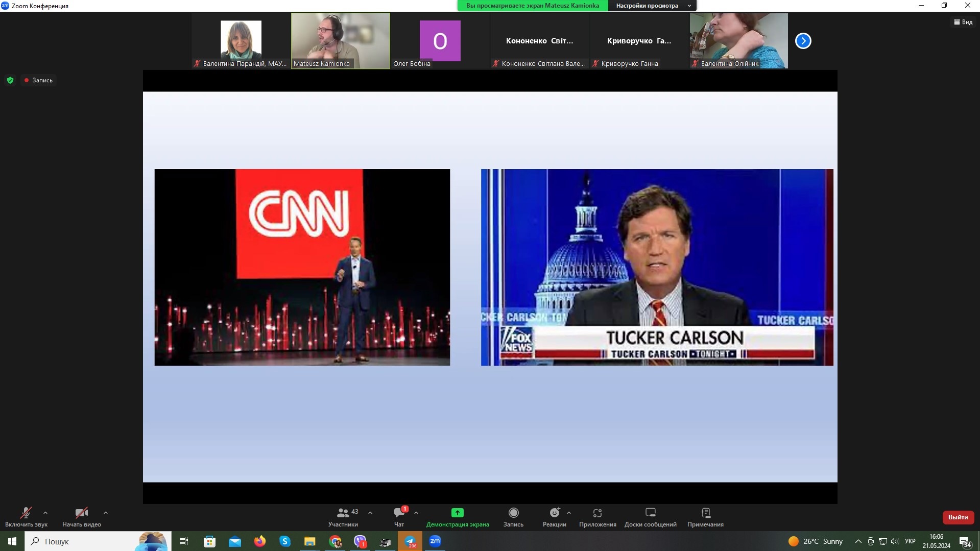The width and height of the screenshot is (980, 551).
Task: Open Telegram from the Windows taskbar
Action: pyautogui.click(x=410, y=541)
